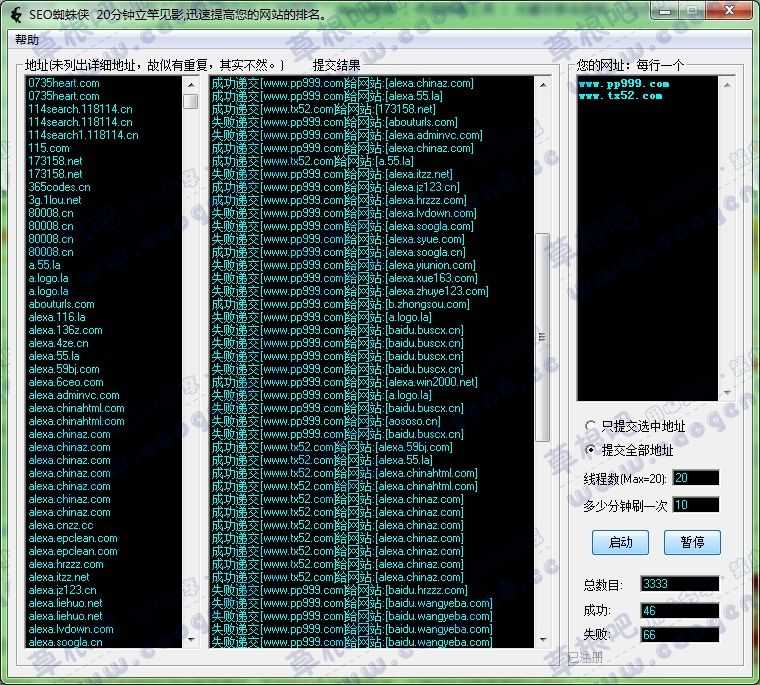This screenshot has height=685, width=760.
Task: Click the SEO spider app title icon
Action: pos(16,15)
